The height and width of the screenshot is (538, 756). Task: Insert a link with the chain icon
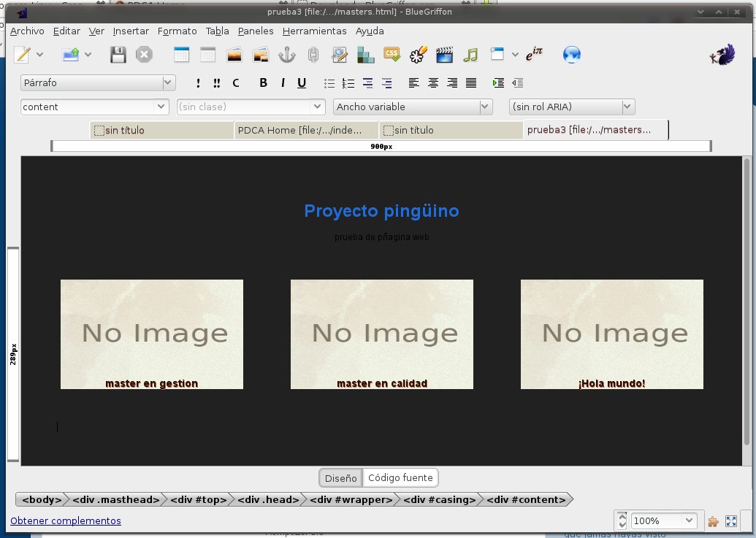(x=313, y=55)
